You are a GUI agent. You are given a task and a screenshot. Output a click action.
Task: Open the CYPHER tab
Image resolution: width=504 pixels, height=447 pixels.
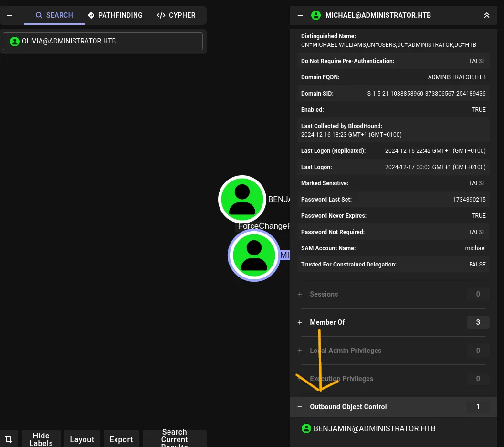tap(176, 15)
